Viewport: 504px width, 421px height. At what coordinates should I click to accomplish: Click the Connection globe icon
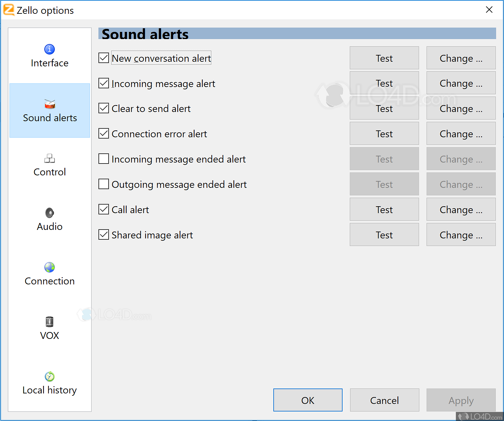(50, 267)
